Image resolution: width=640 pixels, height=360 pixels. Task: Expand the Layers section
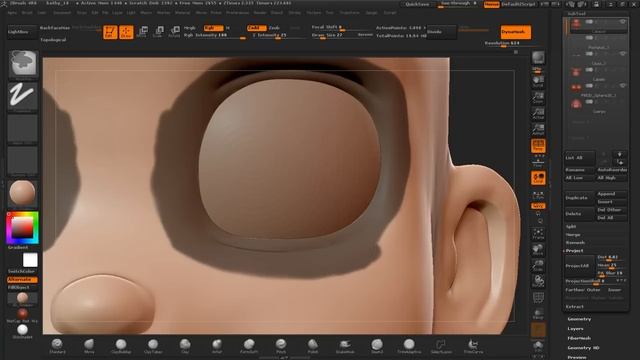pos(575,329)
